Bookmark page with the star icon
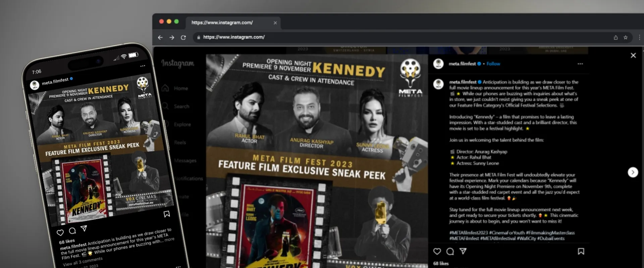Image resolution: width=644 pixels, height=268 pixels. coord(626,38)
